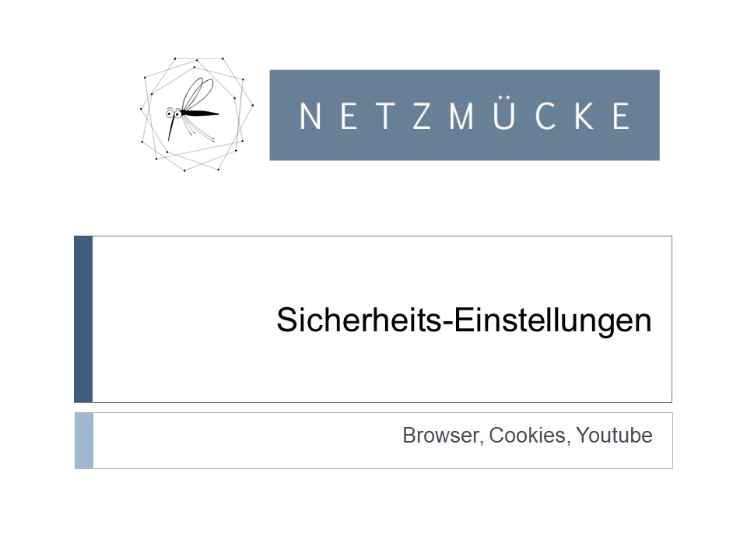Click the word Youtube in the subtitle
The image size is (747, 560).
(x=614, y=436)
